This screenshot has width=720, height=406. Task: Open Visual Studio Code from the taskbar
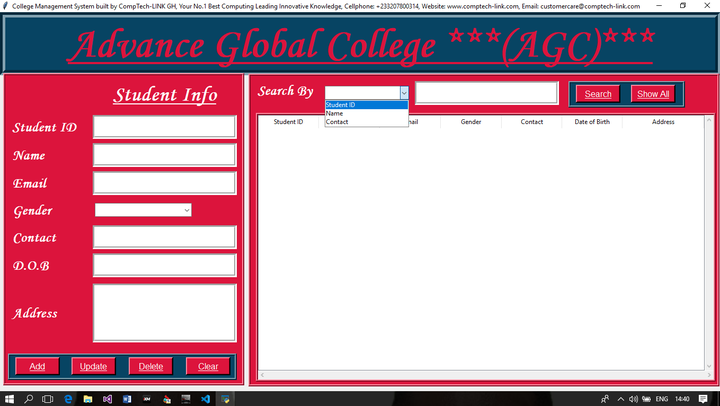point(205,399)
